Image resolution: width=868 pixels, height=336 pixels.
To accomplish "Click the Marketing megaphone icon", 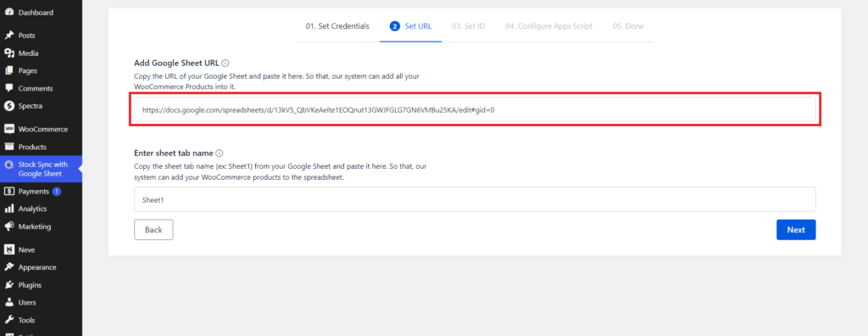I will 8,227.
